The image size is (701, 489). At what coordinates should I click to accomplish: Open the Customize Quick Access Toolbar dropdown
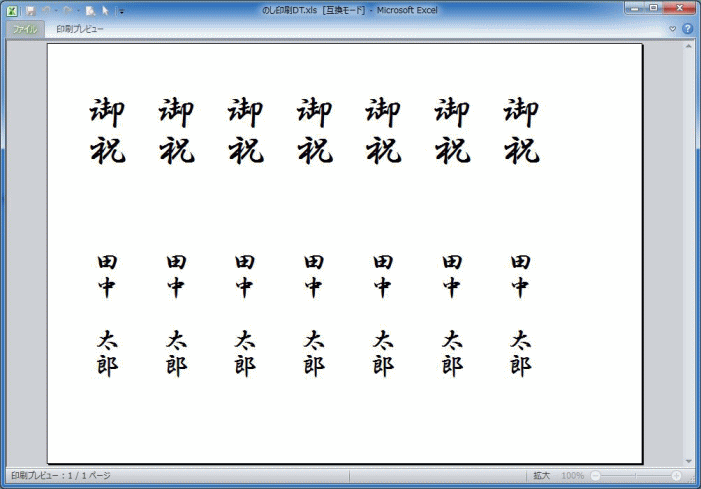tap(121, 11)
